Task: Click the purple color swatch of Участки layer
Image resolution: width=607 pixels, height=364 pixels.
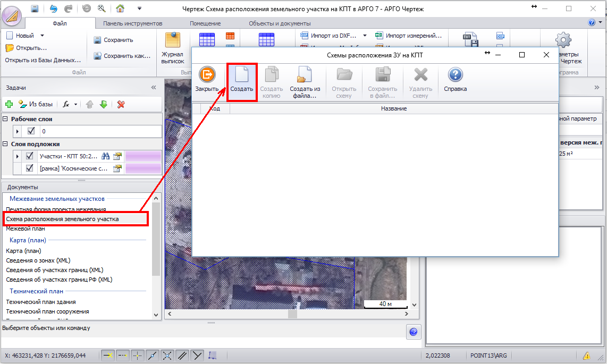Action: [142, 156]
